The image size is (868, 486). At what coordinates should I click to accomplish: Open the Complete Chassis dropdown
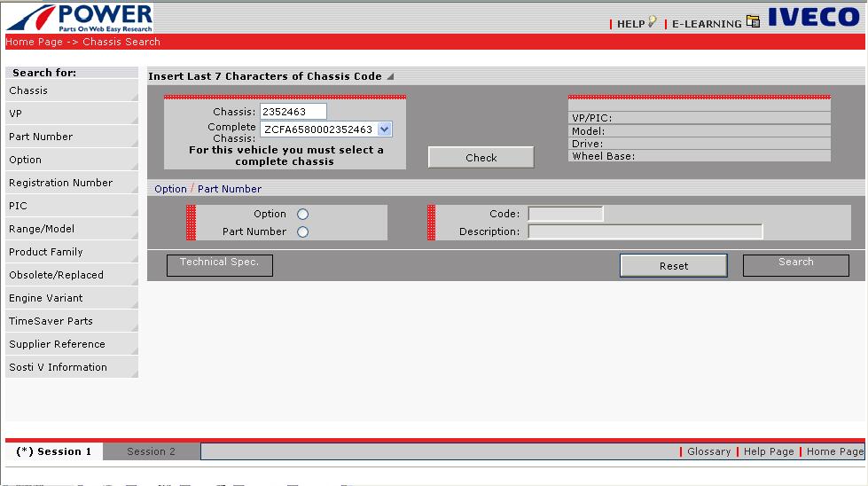384,129
